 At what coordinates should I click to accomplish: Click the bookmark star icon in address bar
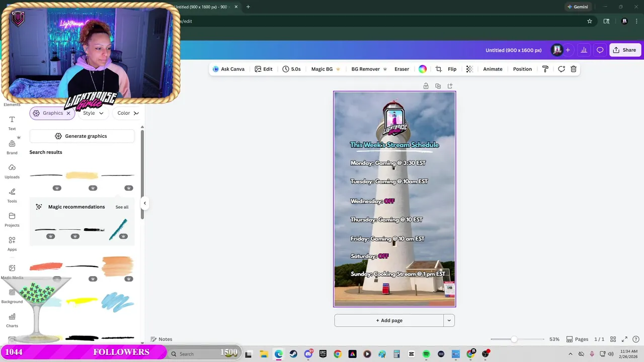click(590, 21)
